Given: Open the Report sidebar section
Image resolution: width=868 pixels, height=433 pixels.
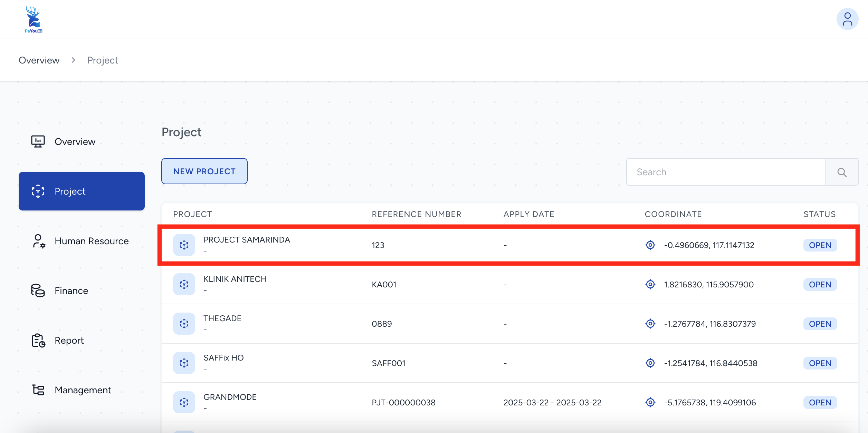Looking at the screenshot, I should tap(69, 341).
